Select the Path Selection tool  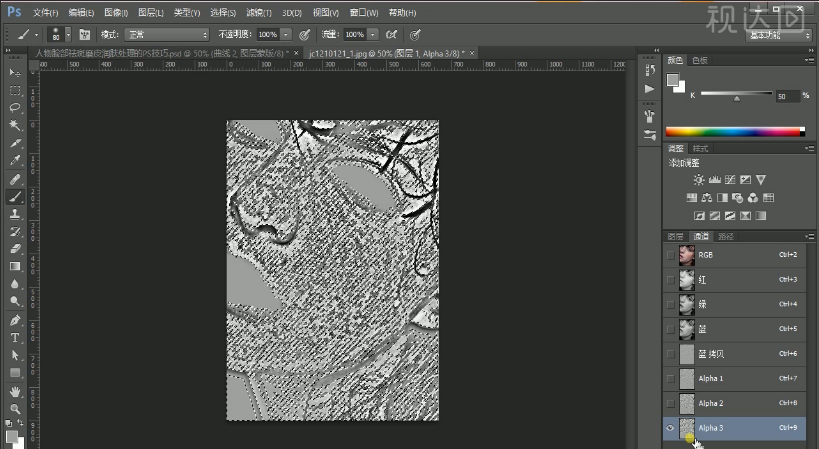[15, 355]
